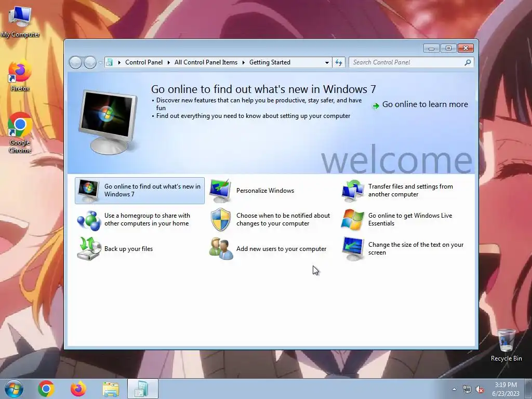Go back with the Back navigation button
Image resolution: width=532 pixels, height=399 pixels.
tap(75, 62)
